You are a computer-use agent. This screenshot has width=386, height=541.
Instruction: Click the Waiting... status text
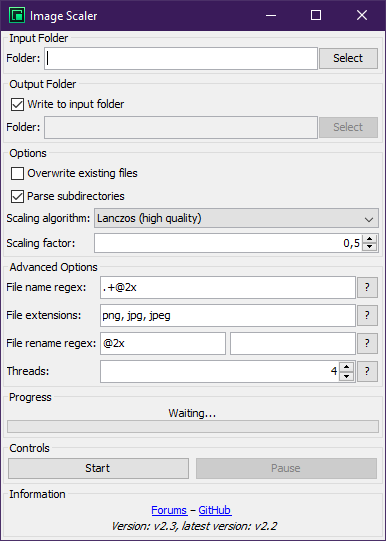(192, 413)
